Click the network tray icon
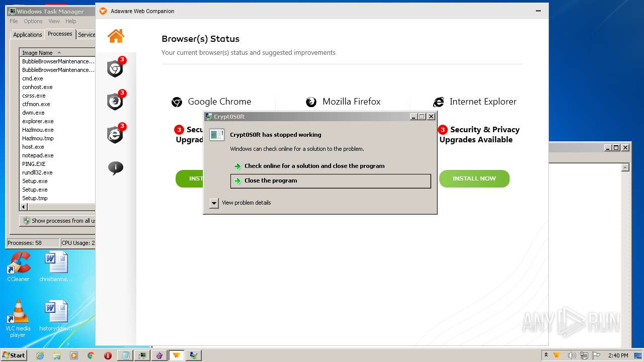The image size is (644, 362). coord(584,355)
